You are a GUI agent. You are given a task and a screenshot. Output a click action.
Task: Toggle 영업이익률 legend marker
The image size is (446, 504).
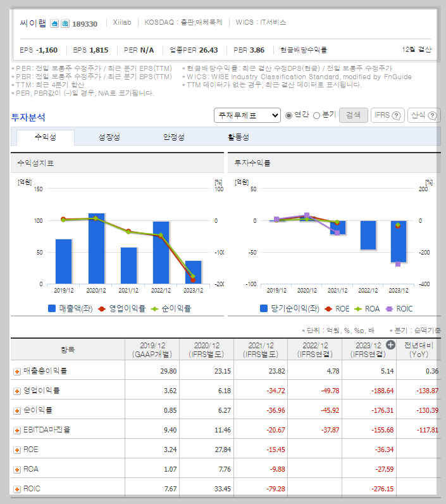point(102,309)
